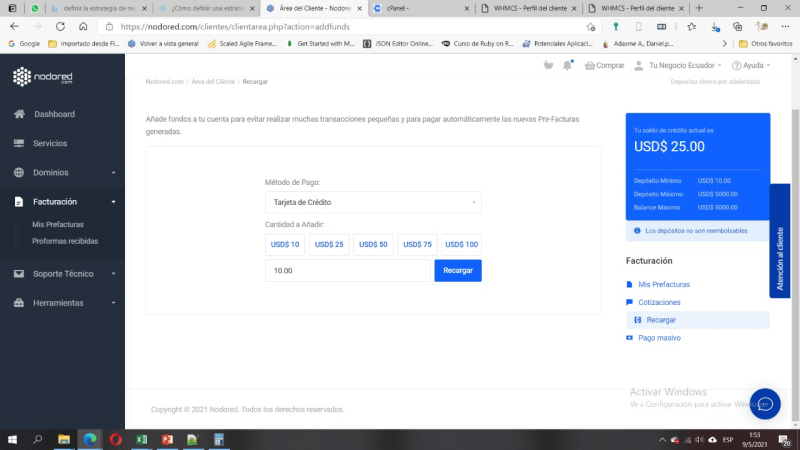Open Windows taskbar search

coord(37,439)
